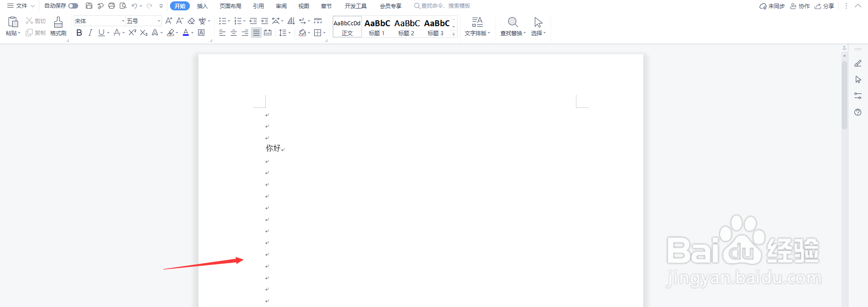Click the Clear formatting eraser icon

click(191, 21)
